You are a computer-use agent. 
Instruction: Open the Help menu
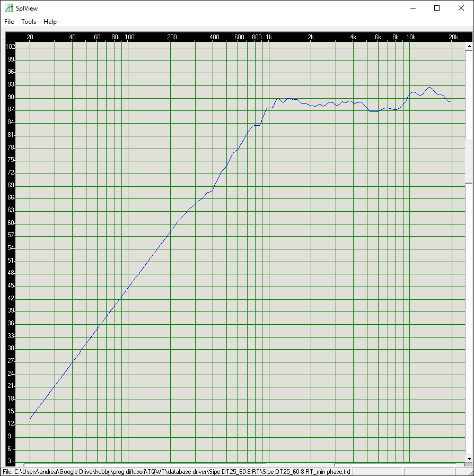click(x=50, y=22)
